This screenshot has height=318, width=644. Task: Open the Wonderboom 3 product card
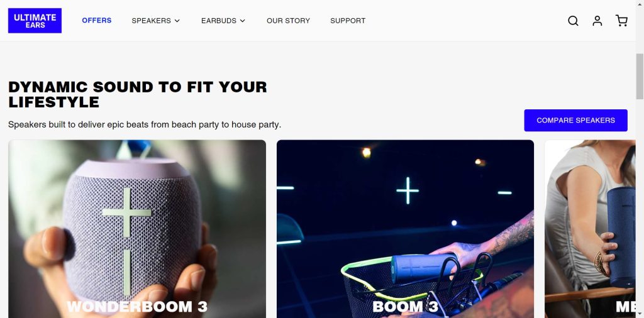click(137, 229)
